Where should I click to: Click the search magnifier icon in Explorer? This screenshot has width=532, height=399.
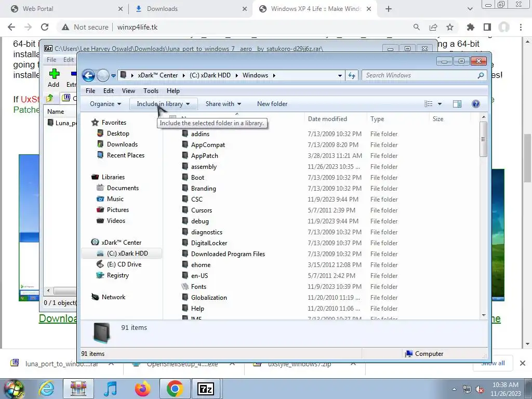click(481, 75)
